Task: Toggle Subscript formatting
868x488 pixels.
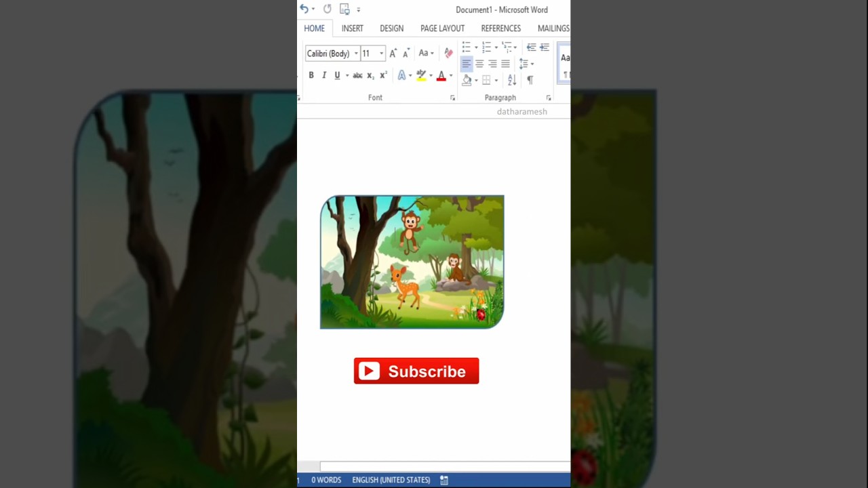Action: point(370,75)
